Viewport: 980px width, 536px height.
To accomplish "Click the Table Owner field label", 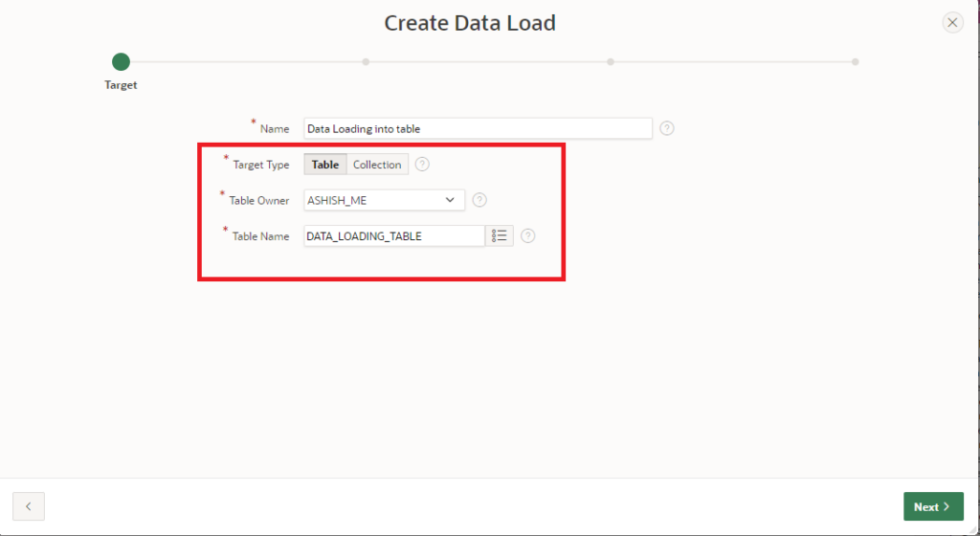I will 258,201.
